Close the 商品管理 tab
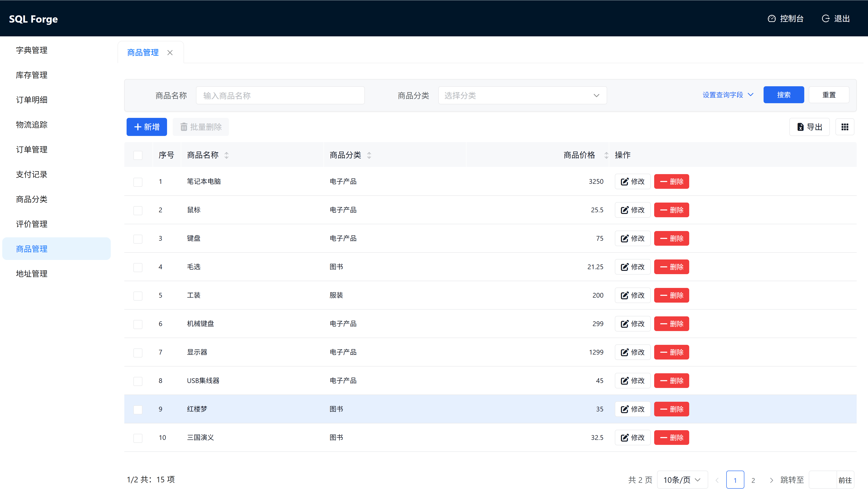 coord(170,53)
